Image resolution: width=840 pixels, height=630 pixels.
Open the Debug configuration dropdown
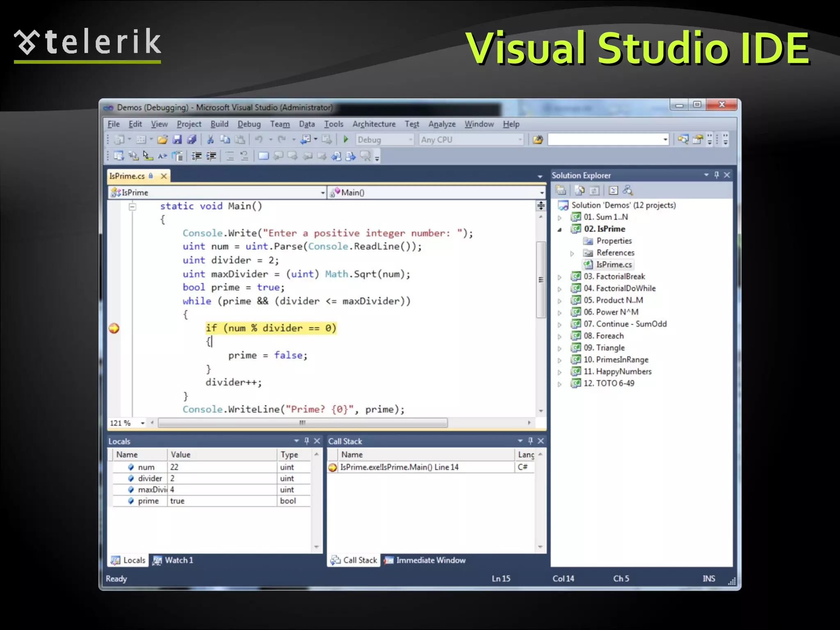pyautogui.click(x=410, y=140)
